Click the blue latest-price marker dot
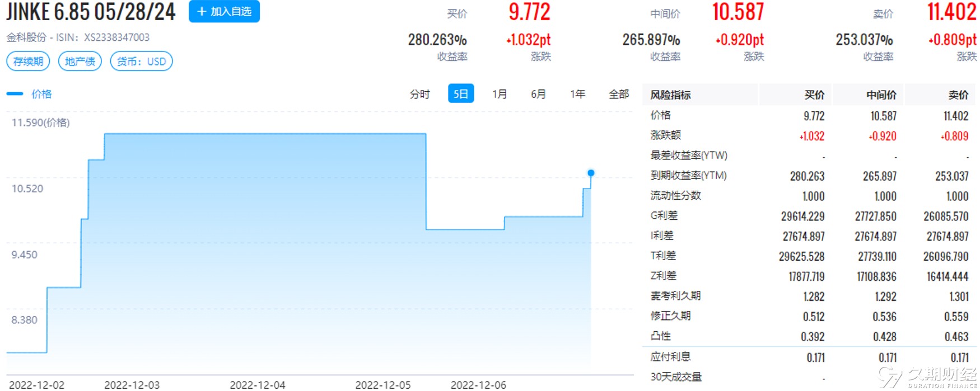 click(591, 173)
